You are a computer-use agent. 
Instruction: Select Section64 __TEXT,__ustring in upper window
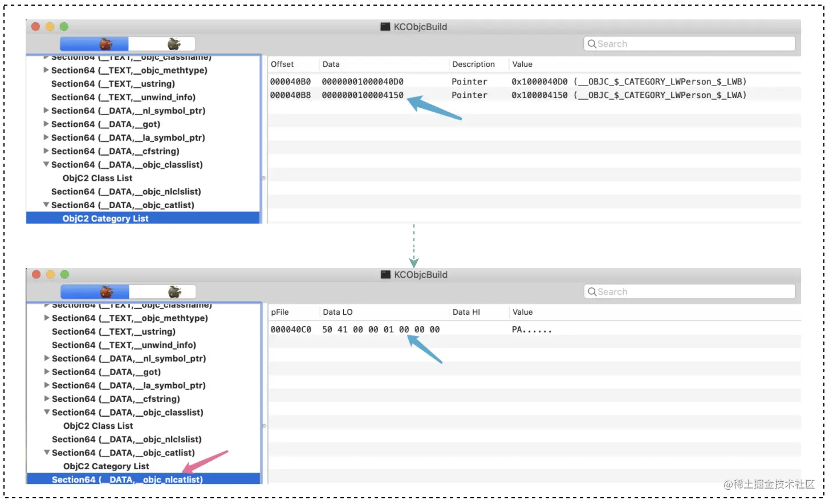[x=113, y=84]
